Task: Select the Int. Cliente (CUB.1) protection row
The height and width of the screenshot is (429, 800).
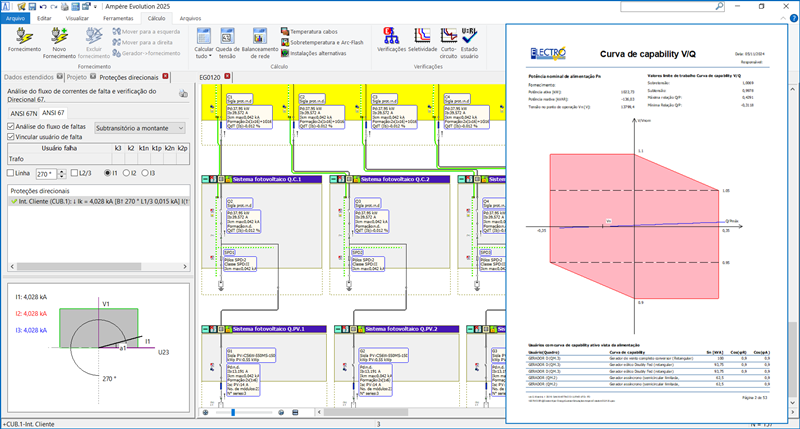Action: (x=99, y=201)
